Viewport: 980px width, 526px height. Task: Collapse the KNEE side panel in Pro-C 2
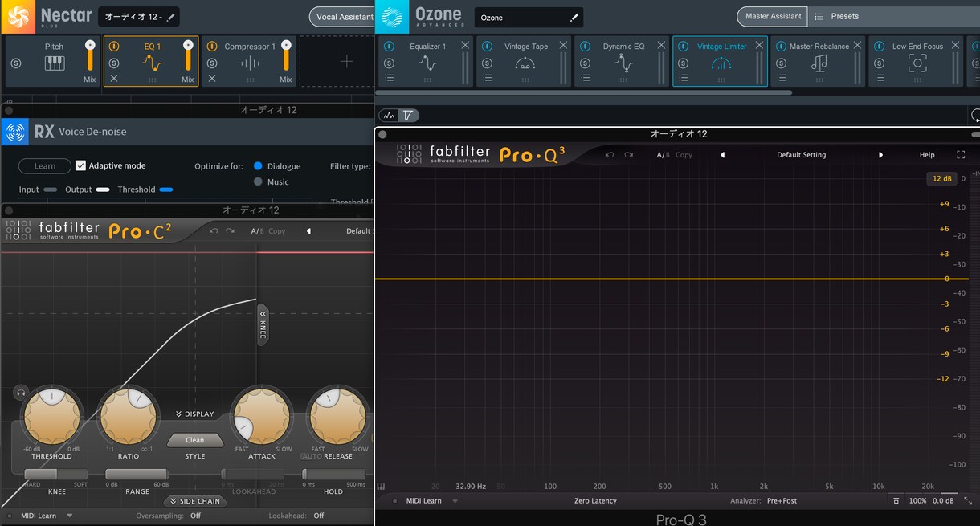click(x=262, y=324)
